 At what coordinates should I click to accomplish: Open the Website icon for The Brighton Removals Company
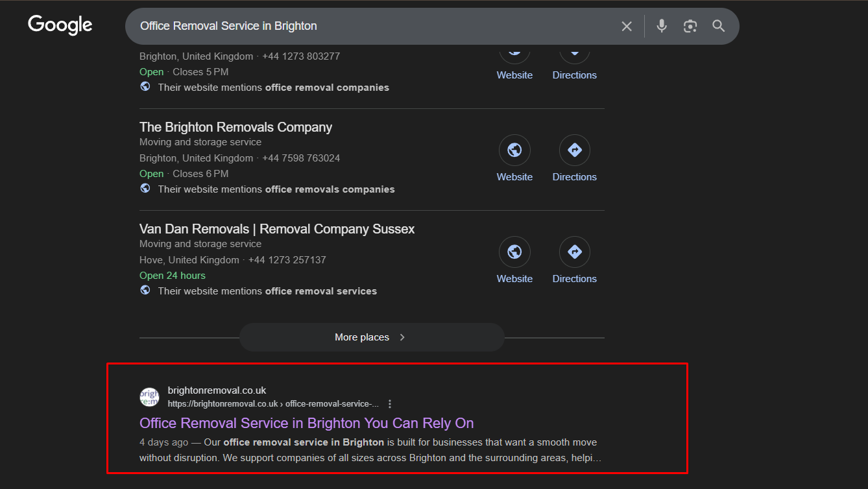click(514, 150)
